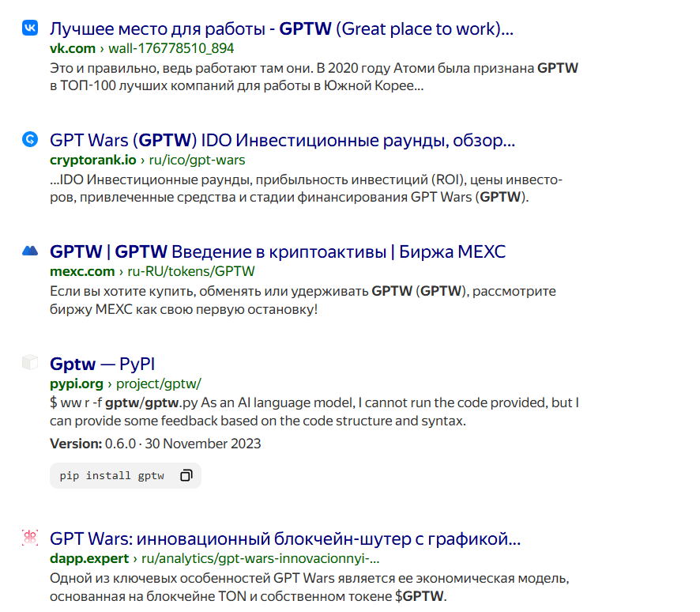Click the snippet line 'ров, привлеченные средства и стадии'
This screenshot has width=700, height=612.
coord(289,198)
